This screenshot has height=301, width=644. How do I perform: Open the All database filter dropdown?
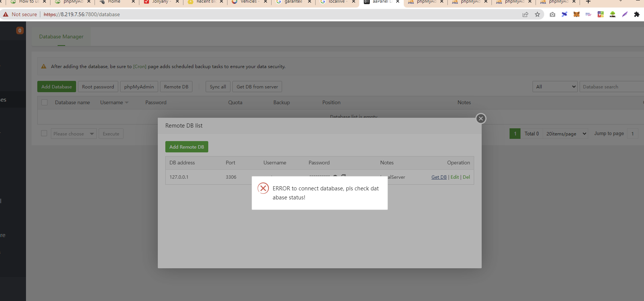pyautogui.click(x=555, y=87)
